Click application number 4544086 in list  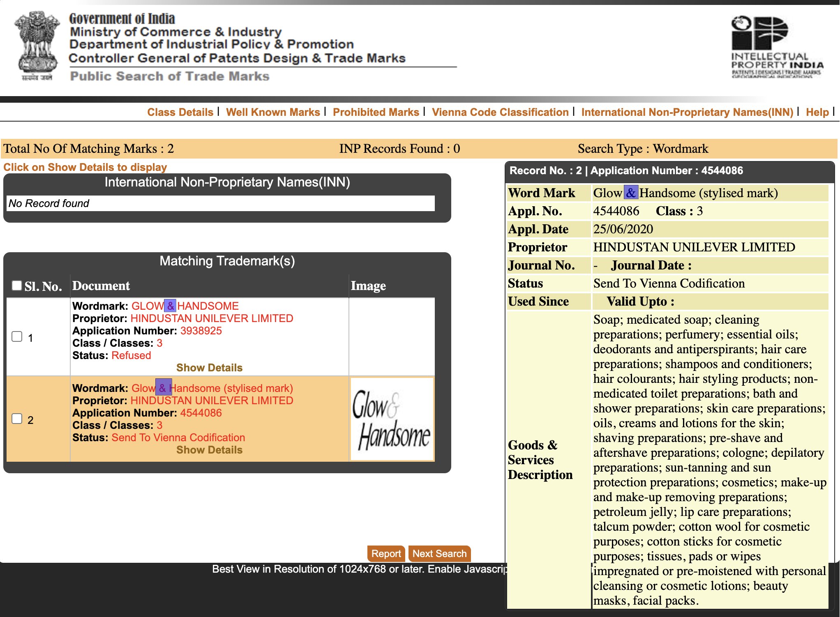(x=201, y=413)
